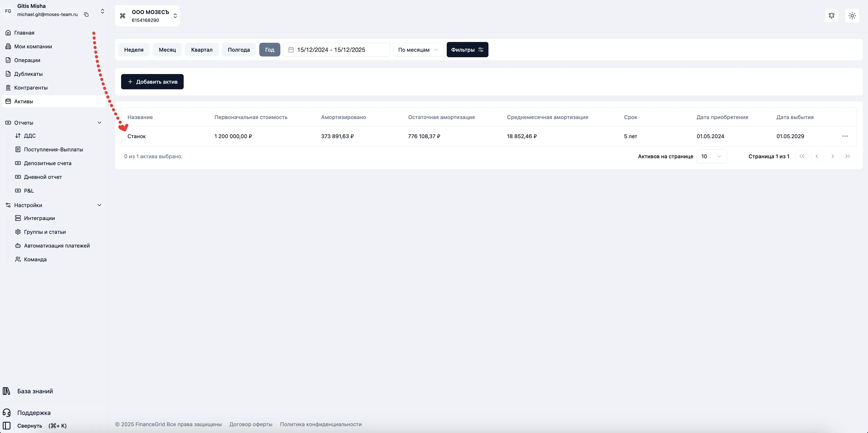Open the ООО МОЗЕСЪ company selector
The width and height of the screenshot is (868, 433).
pyautogui.click(x=147, y=16)
